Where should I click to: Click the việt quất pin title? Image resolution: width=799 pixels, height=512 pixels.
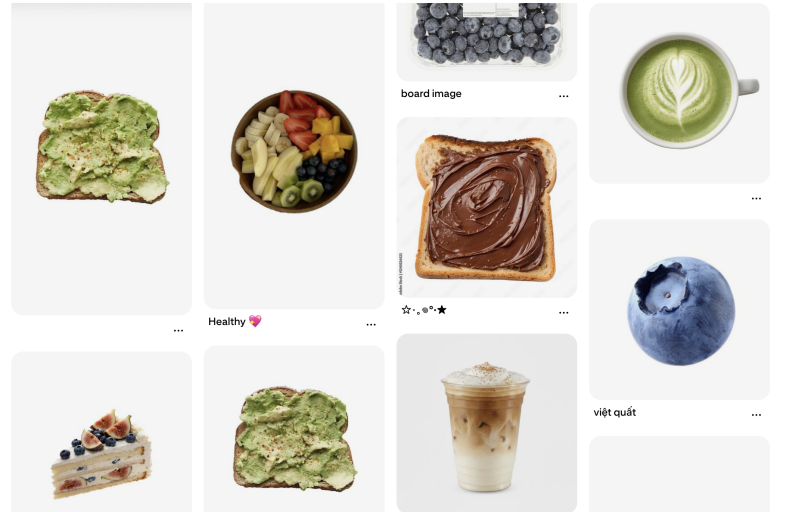pos(615,413)
